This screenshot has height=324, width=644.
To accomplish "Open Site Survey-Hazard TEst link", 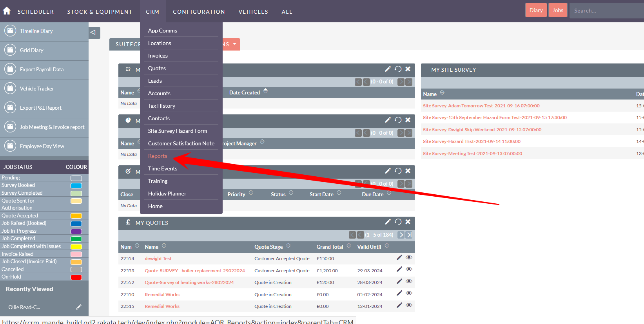I will click(472, 141).
